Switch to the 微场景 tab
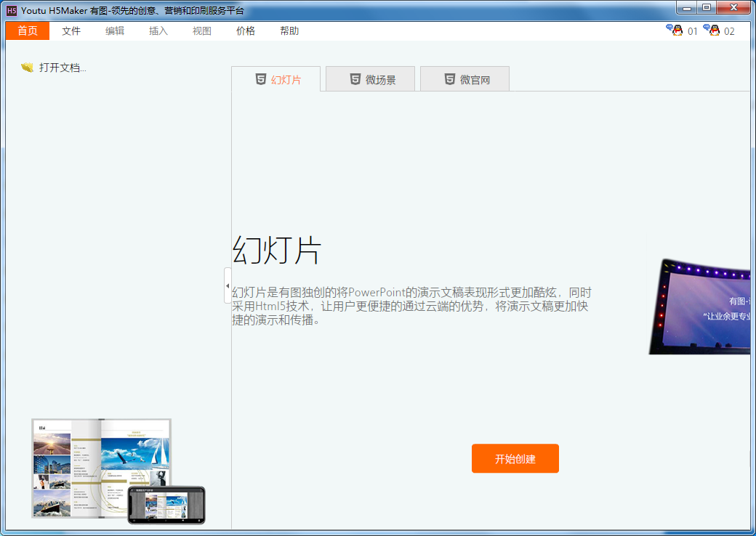 (x=370, y=79)
